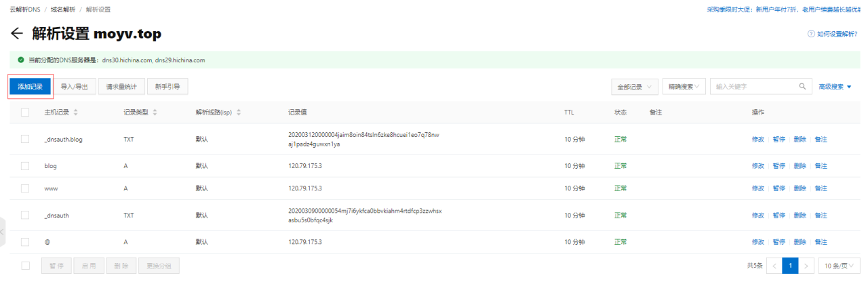Open the 10 条/页 page size dropdown
The width and height of the screenshot is (868, 284).
point(839,266)
